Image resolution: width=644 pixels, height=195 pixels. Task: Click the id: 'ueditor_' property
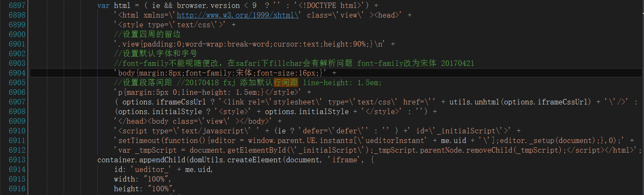(x=163, y=169)
